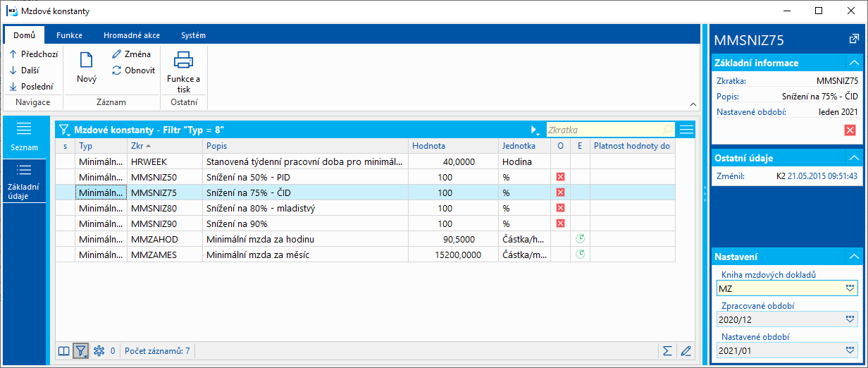This screenshot has width=868, height=368.
Task: Click the Změna pencil button
Action: (x=131, y=54)
